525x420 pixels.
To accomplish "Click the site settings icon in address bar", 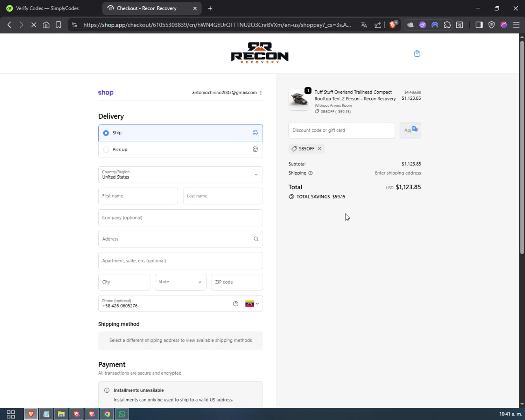I will pyautogui.click(x=74, y=25).
